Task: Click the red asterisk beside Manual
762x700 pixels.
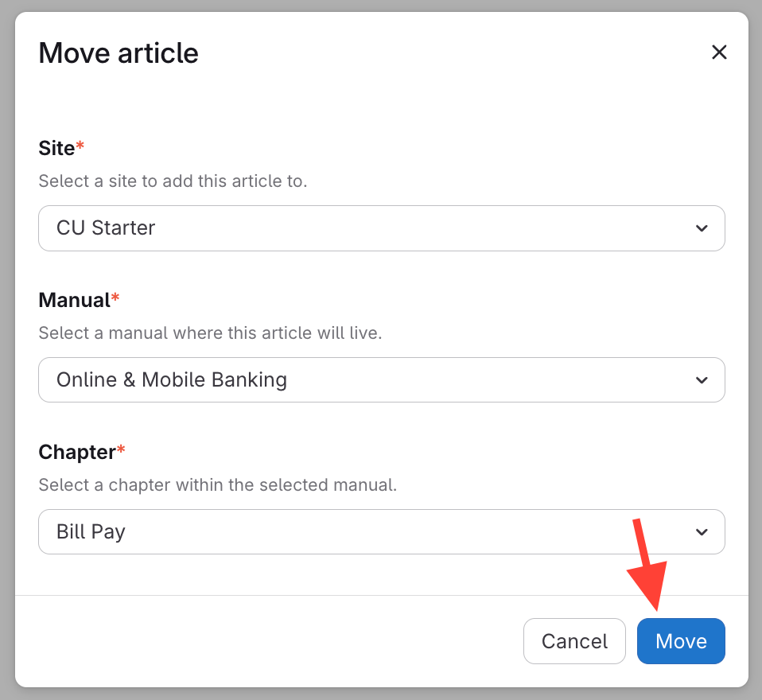Action: [115, 298]
